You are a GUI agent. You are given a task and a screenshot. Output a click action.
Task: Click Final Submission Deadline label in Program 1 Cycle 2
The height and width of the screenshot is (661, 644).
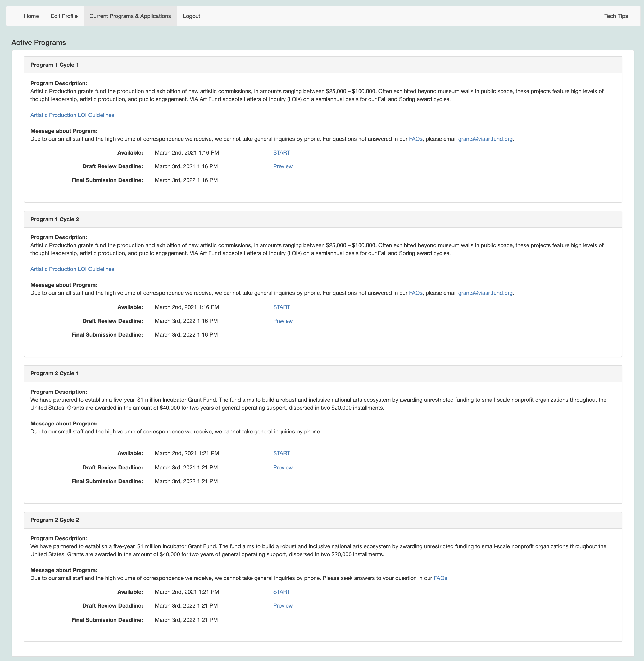(107, 335)
